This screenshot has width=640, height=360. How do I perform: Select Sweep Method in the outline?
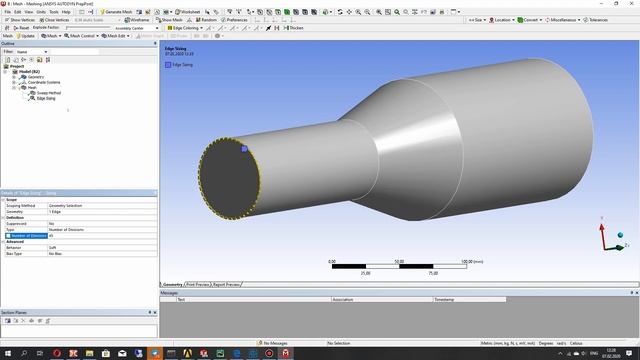click(x=49, y=93)
